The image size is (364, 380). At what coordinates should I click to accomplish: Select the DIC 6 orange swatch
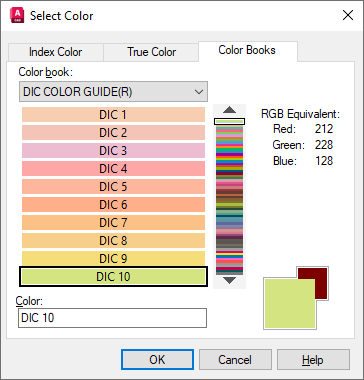point(113,205)
